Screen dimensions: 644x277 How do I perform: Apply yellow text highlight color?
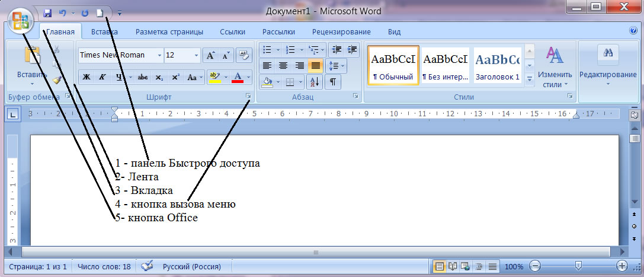215,77
